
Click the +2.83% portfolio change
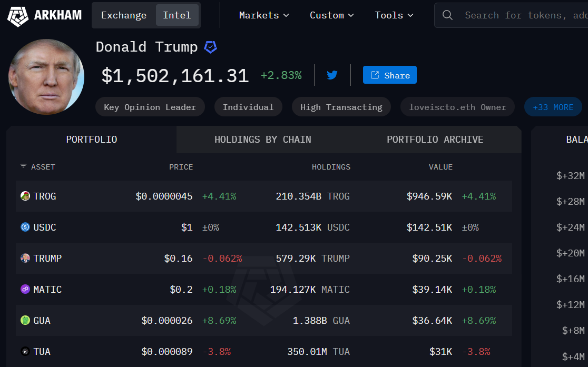click(281, 76)
